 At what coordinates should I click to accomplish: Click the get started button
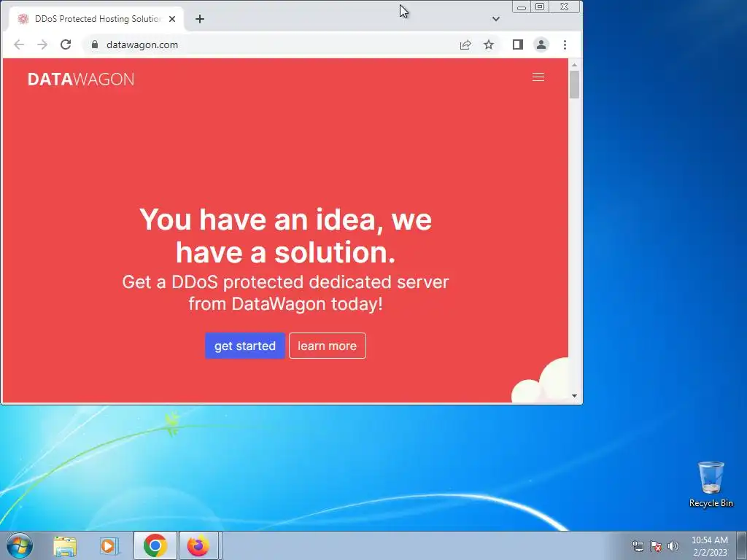[245, 346]
